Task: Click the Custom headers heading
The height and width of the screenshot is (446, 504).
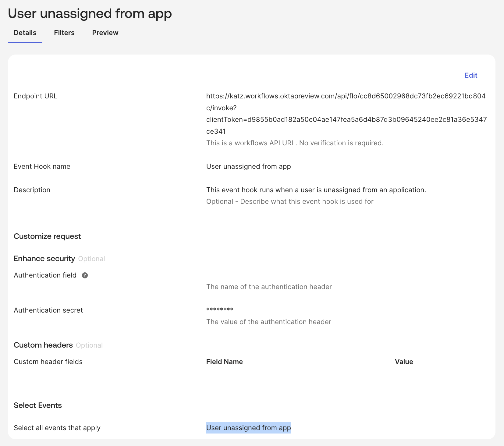Action: pos(43,345)
